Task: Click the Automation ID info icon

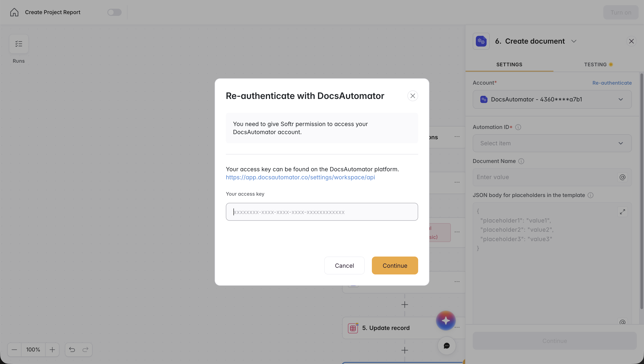Action: (518, 127)
